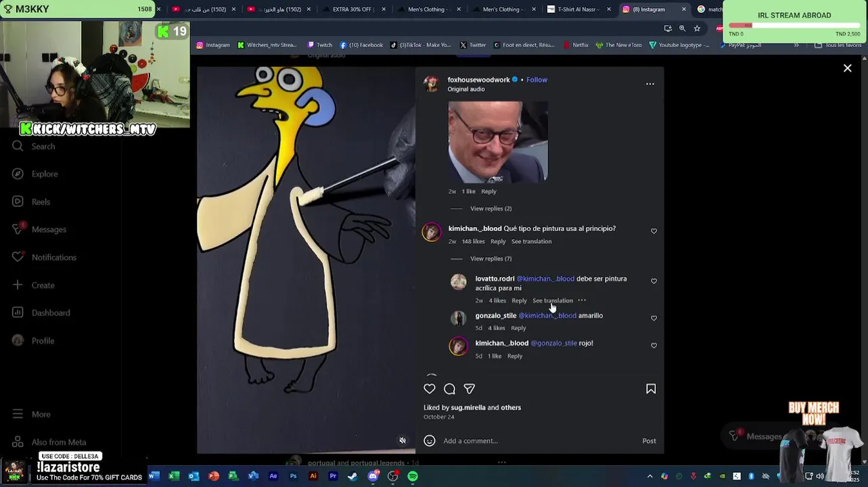
Task: Open Also from Meta in sidebar
Action: pos(59,442)
